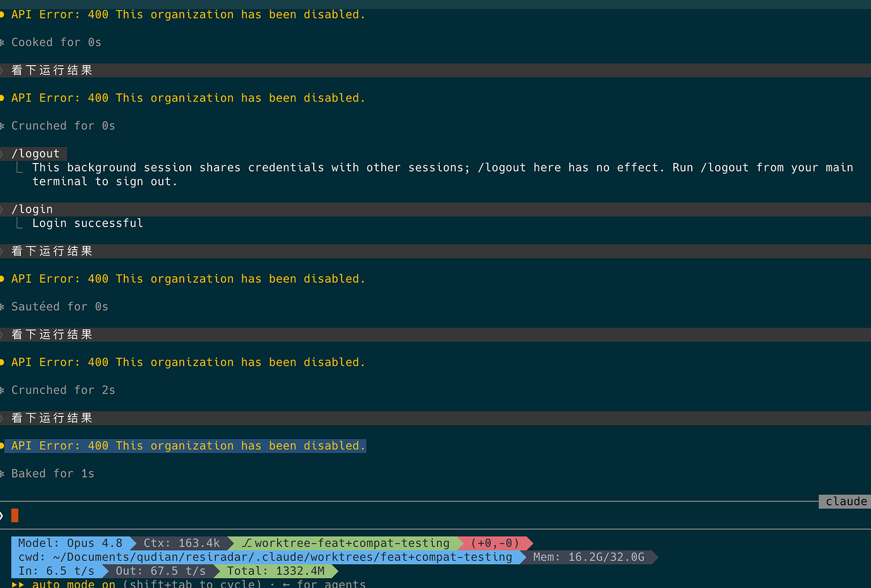The image size is (871, 588).
Task: Click the 'Crunched for 0s' line
Action: tap(63, 126)
